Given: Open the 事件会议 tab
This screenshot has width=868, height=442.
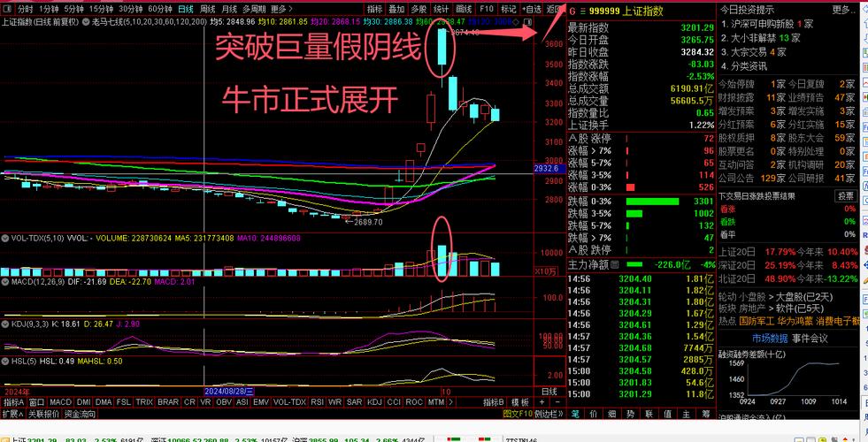Looking at the screenshot, I should pyautogui.click(x=810, y=338).
